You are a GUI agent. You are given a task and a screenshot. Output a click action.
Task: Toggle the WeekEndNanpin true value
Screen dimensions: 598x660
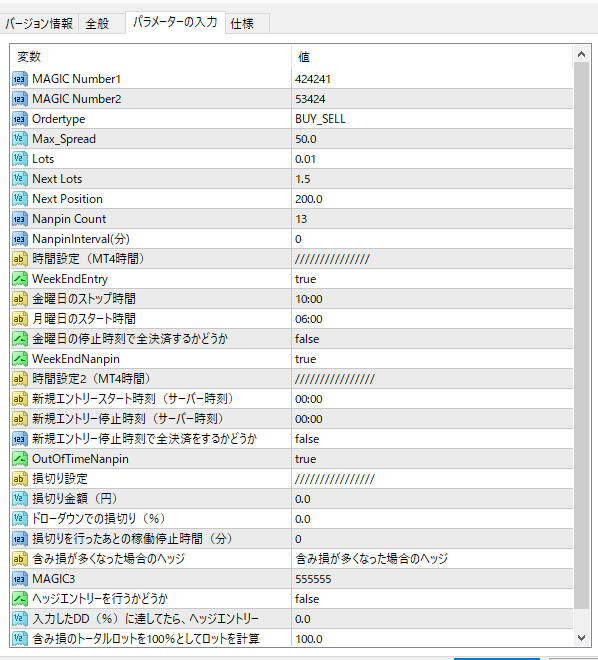pos(432,359)
